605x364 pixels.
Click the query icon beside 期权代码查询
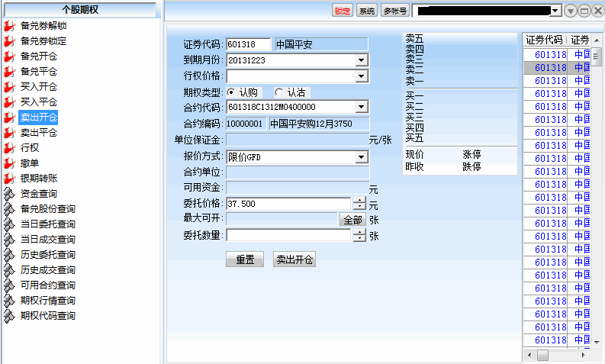(9, 316)
